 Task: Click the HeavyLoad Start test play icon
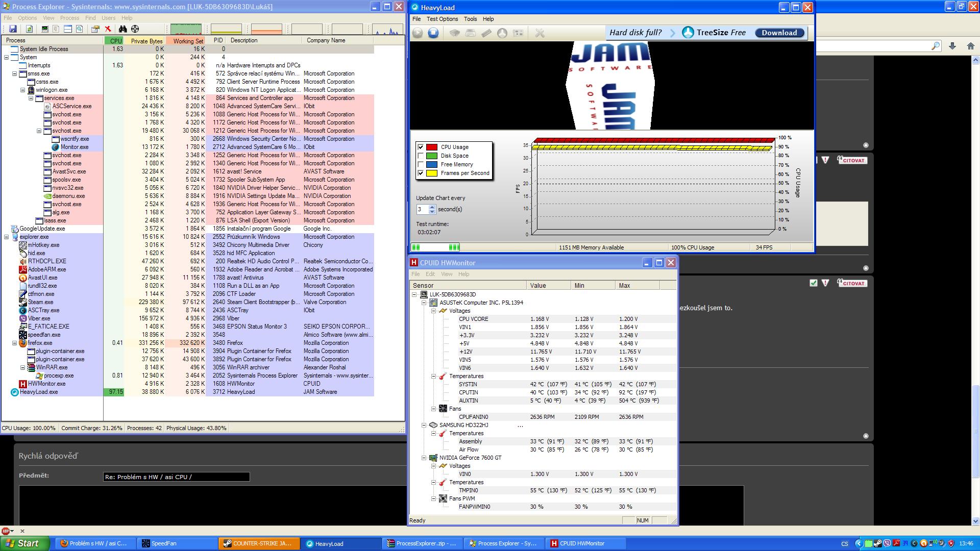click(x=418, y=33)
